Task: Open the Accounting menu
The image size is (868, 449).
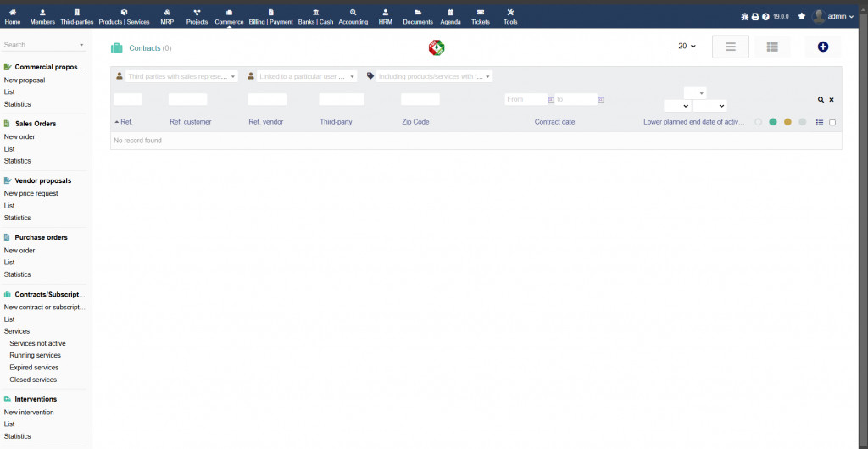Action: [353, 16]
